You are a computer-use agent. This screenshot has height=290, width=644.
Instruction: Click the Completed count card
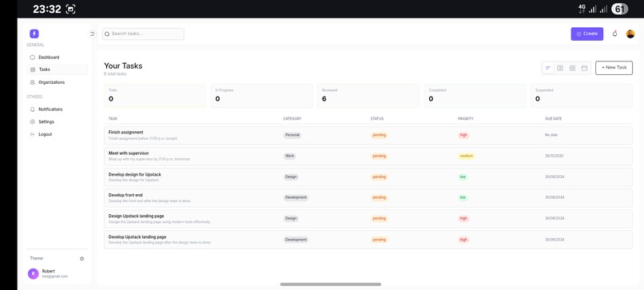click(x=475, y=96)
